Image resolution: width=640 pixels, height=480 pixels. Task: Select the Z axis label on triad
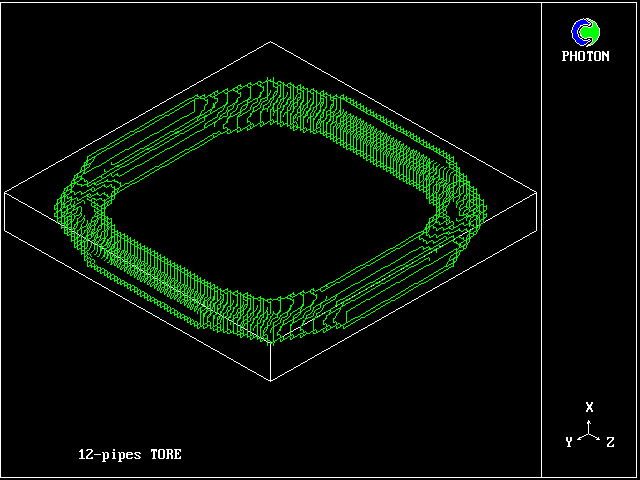pyautogui.click(x=610, y=442)
